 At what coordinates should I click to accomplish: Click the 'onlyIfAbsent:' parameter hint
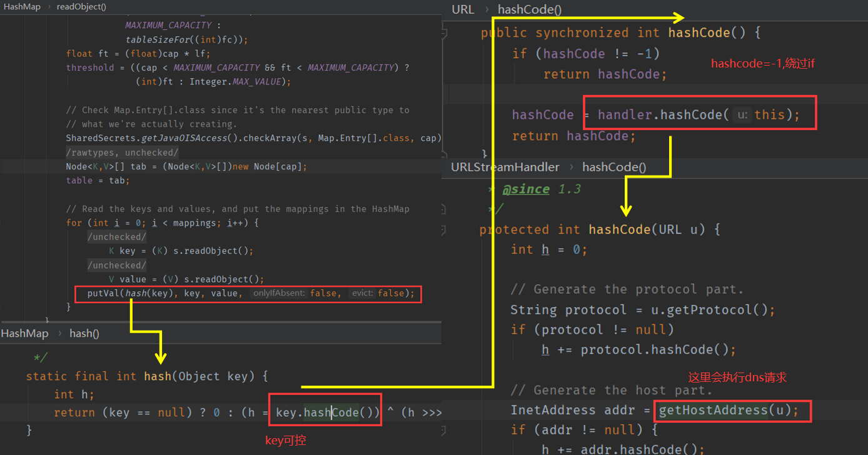point(279,293)
